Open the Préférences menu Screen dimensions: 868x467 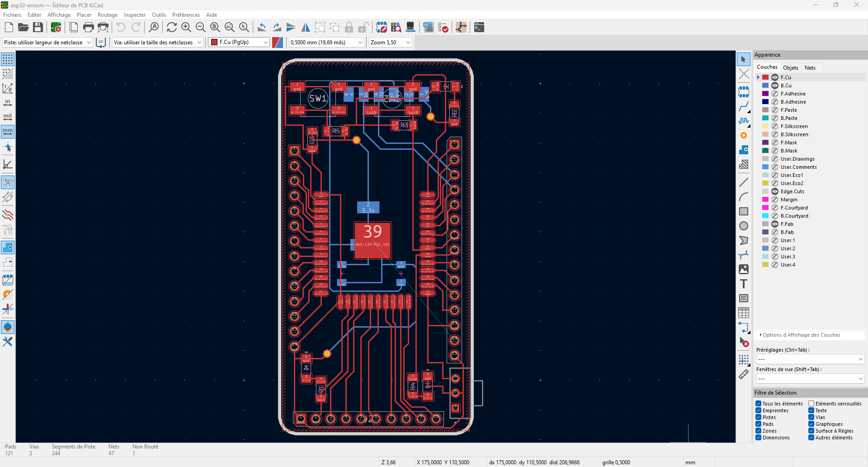(186, 15)
